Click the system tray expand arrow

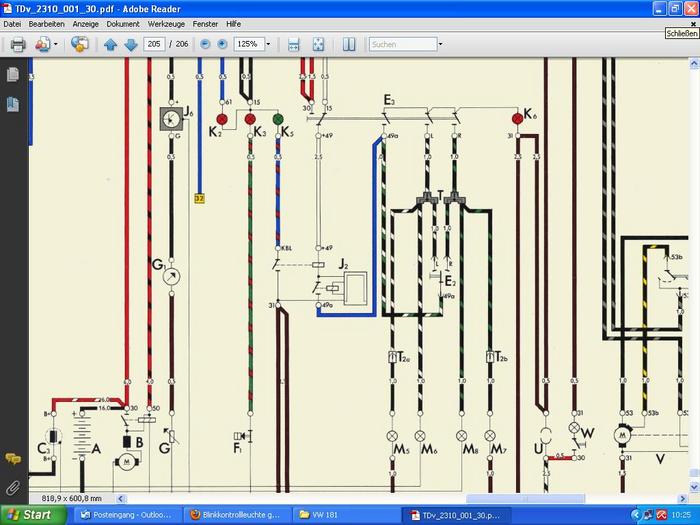pyautogui.click(x=637, y=515)
